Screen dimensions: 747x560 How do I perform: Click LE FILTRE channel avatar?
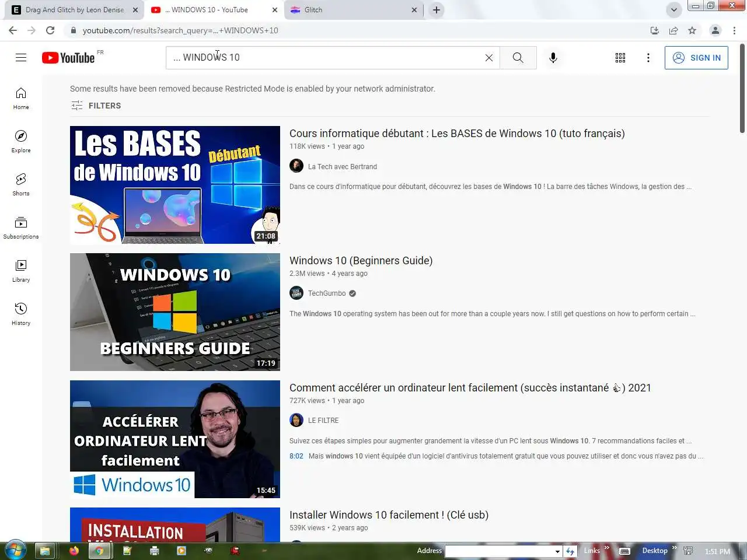click(x=296, y=420)
